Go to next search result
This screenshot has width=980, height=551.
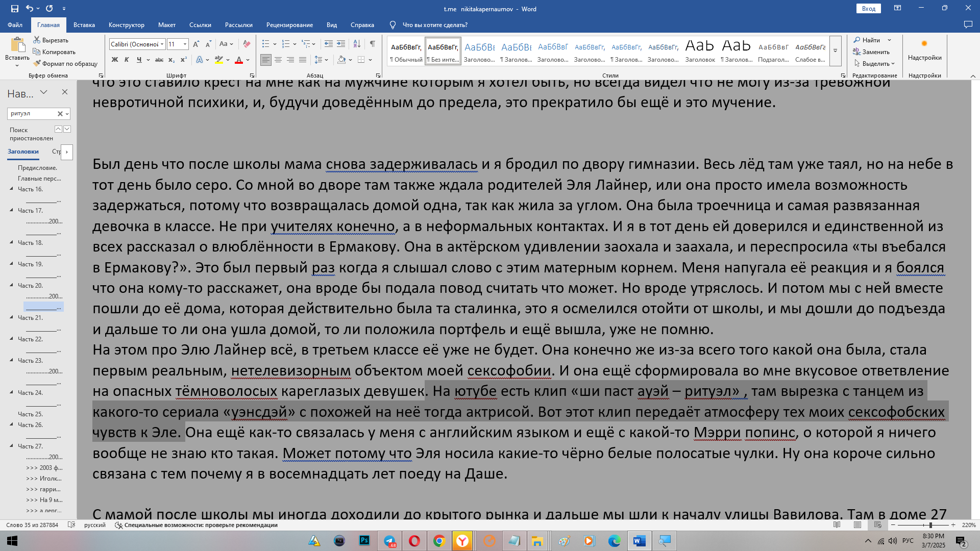coord(67,129)
